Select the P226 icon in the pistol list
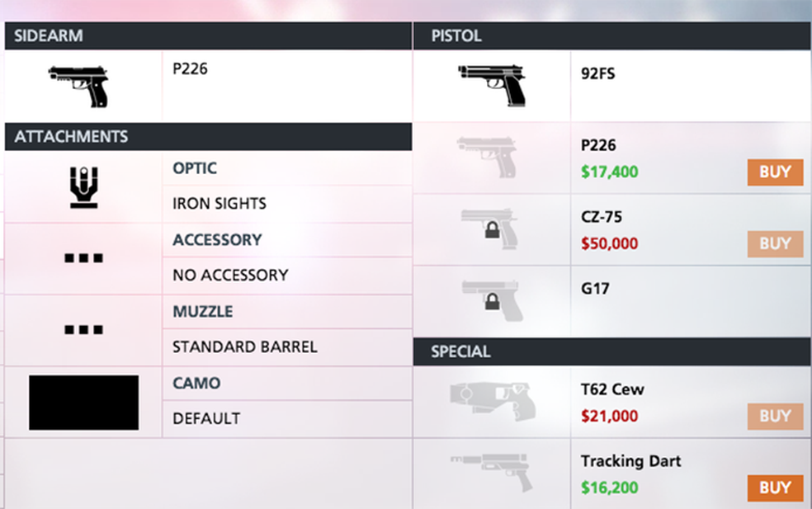 pos(491,158)
